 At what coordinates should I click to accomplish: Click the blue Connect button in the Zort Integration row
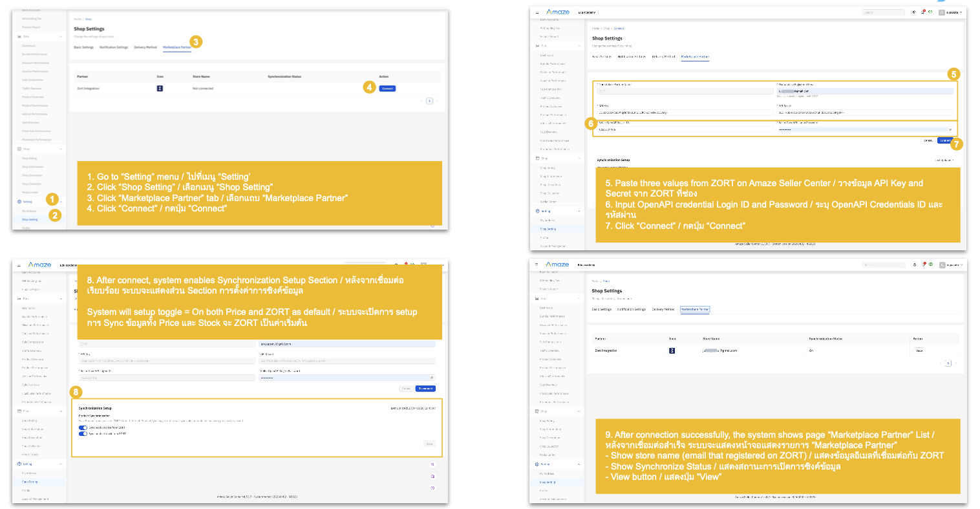tap(387, 88)
